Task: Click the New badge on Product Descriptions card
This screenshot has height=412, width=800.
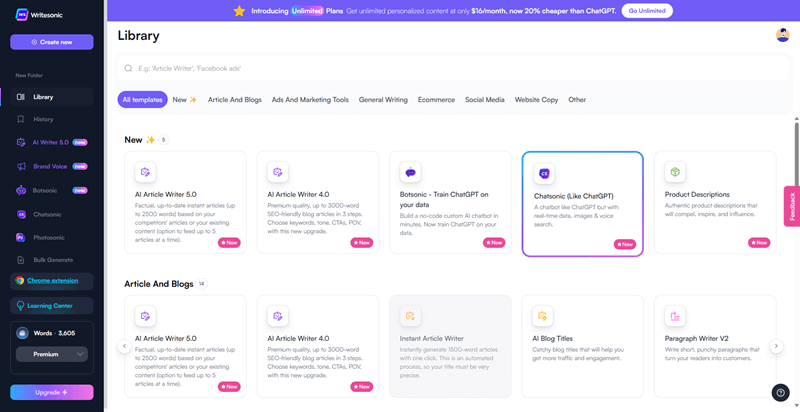Action: (759, 243)
